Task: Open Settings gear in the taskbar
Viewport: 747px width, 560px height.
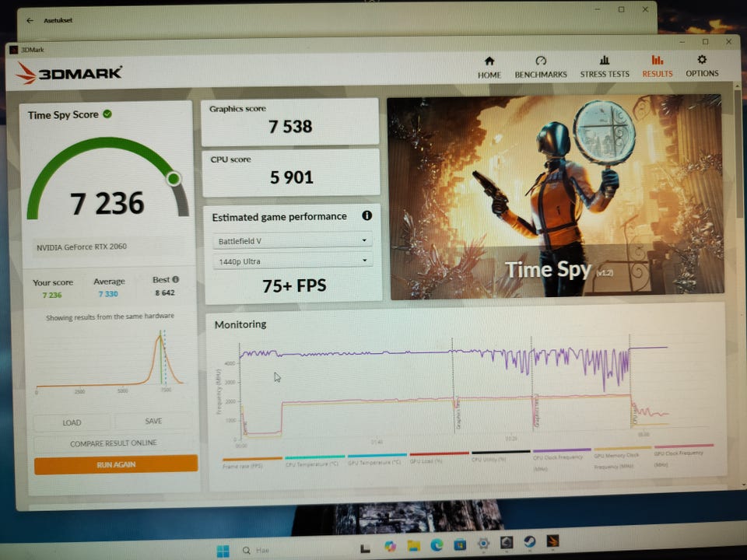Action: point(483,544)
